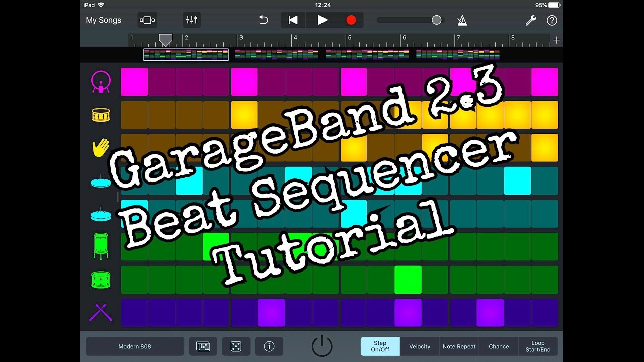Screen dimensions: 644x362
Task: Open the pattern presets grid icon
Action: pyautogui.click(x=203, y=346)
